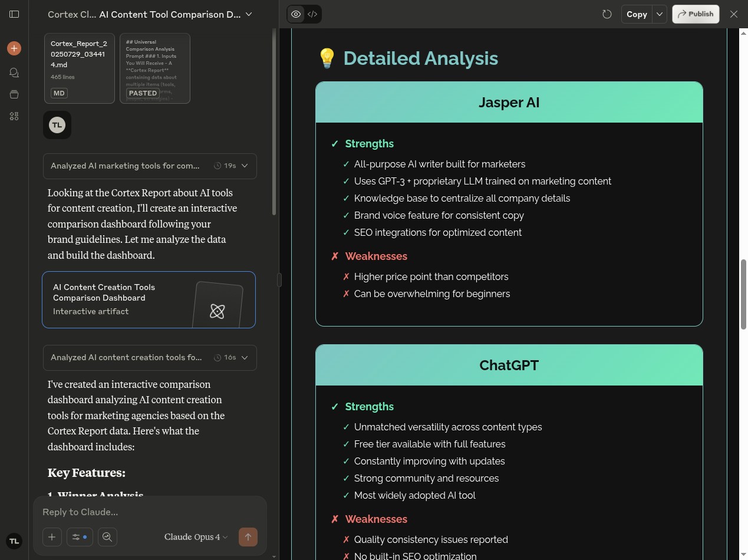Switch to artifact code view
748x560 pixels.
pyautogui.click(x=312, y=14)
